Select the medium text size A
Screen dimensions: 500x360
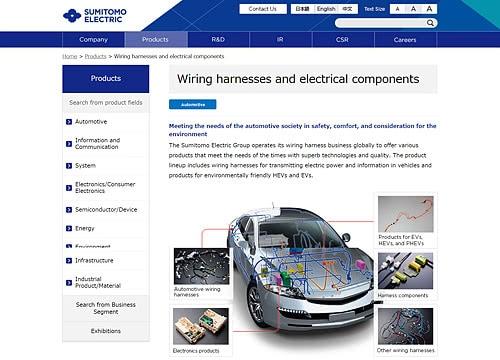pyautogui.click(x=413, y=9)
